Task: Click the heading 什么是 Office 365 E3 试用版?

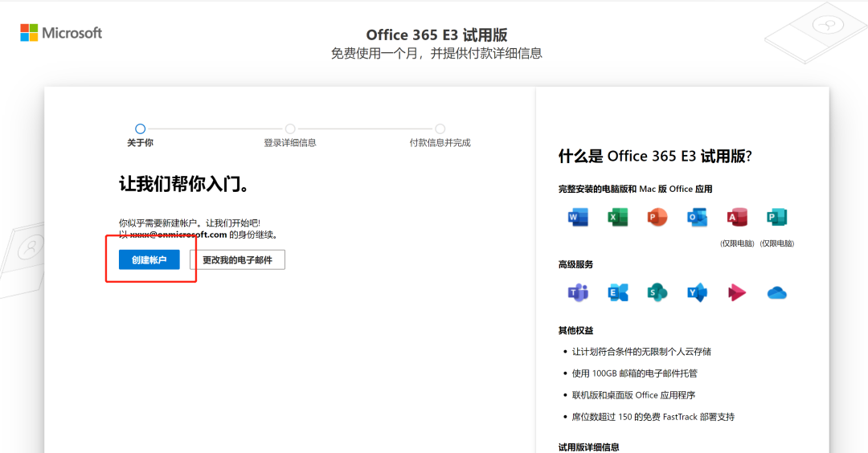Action: tap(655, 156)
